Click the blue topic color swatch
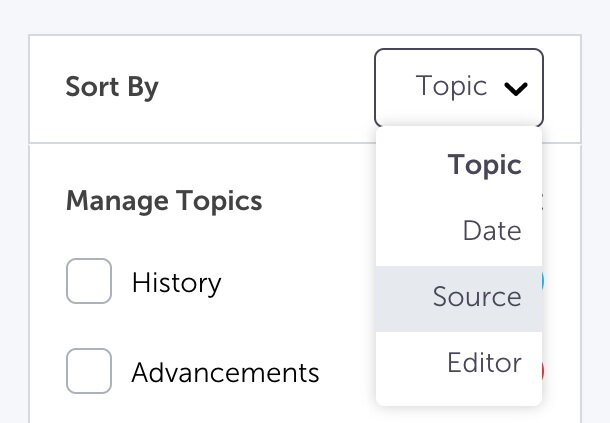Screen dimensions: 610x423 click(x=543, y=283)
